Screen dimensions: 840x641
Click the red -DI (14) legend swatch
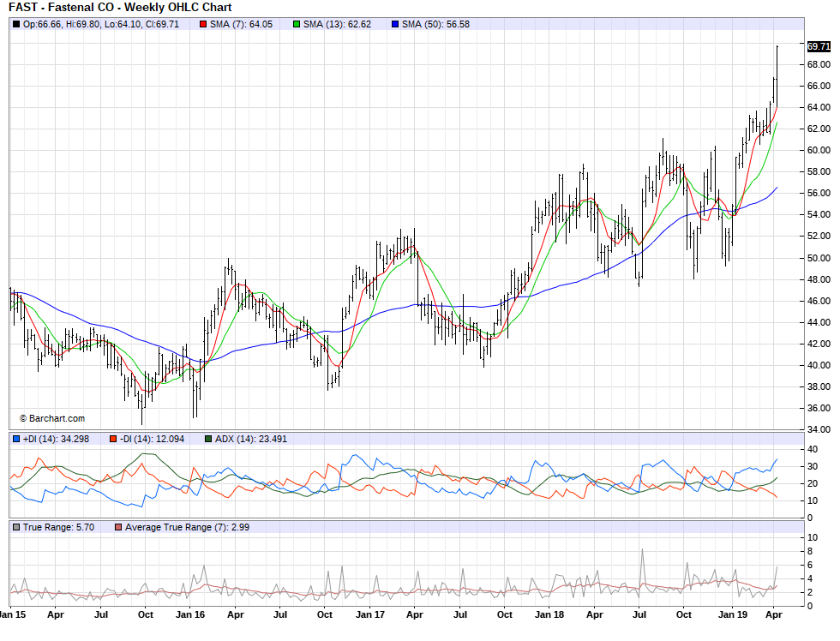(x=113, y=439)
